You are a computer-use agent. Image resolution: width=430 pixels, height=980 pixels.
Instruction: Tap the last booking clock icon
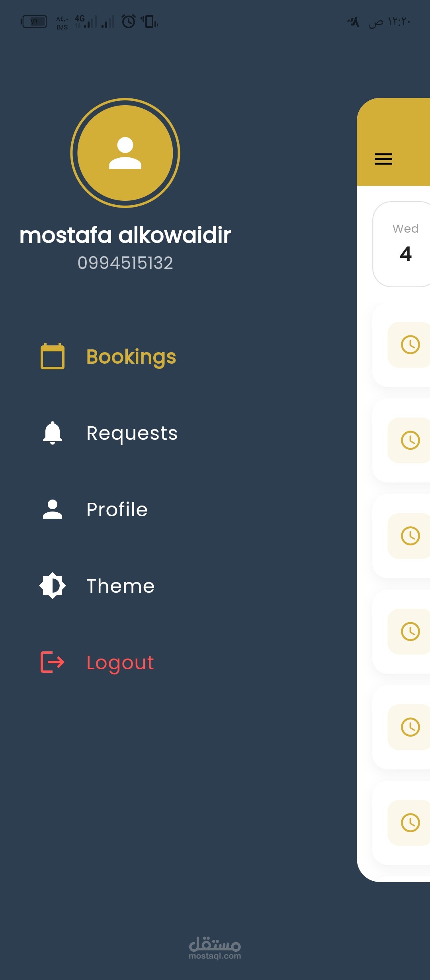click(410, 823)
